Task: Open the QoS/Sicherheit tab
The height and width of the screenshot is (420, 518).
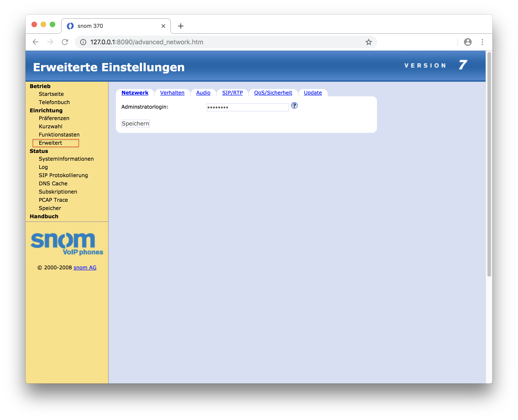Action: (273, 93)
